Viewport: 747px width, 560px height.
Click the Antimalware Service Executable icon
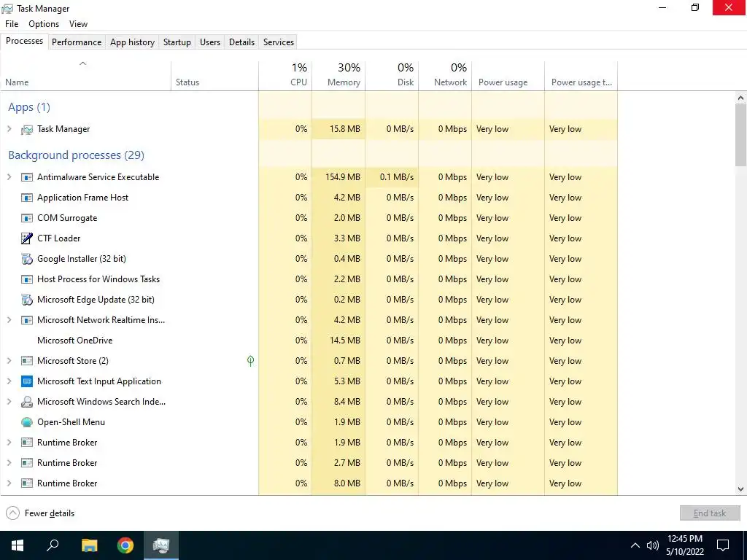[27, 177]
